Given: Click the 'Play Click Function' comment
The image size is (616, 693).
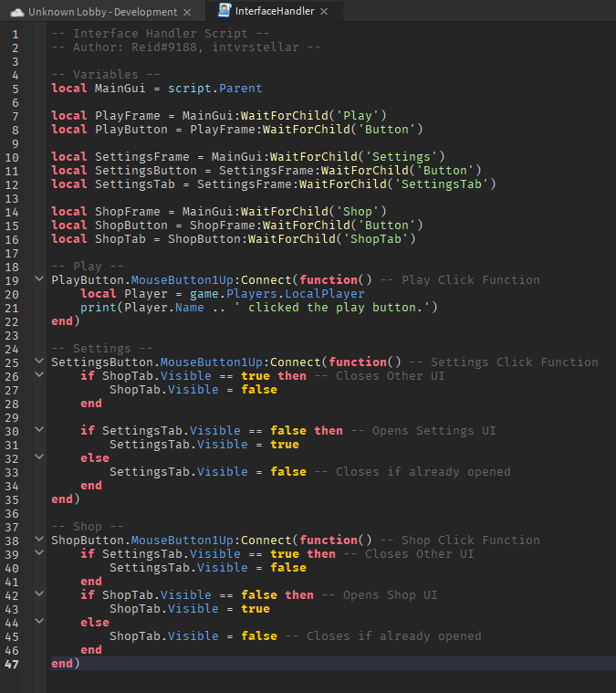Looking at the screenshot, I should (460, 280).
